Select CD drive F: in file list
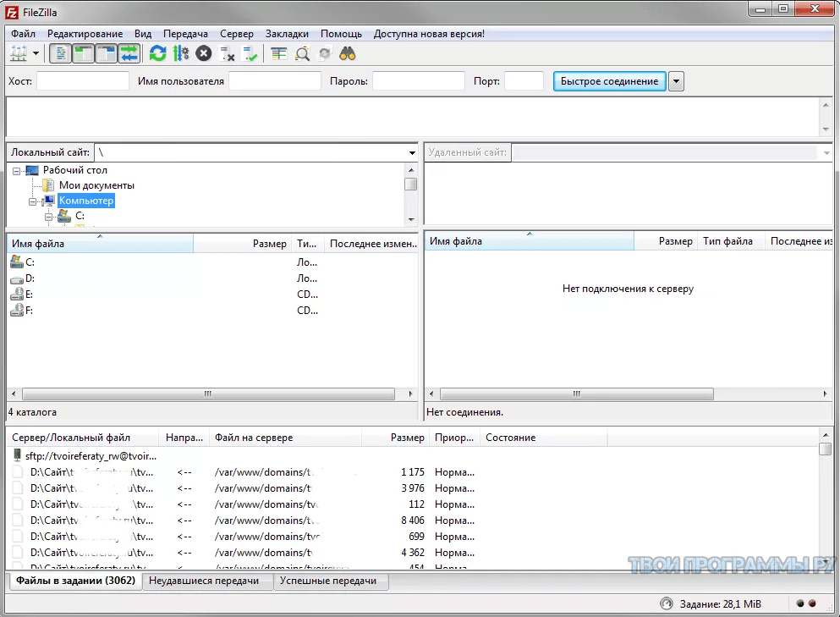 [29, 311]
